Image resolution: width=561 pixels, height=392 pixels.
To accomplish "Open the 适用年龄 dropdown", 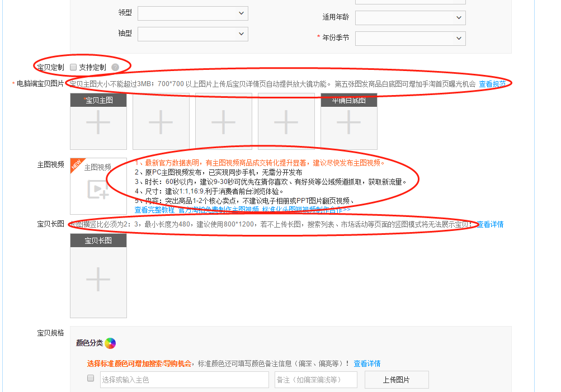I will (410, 17).
